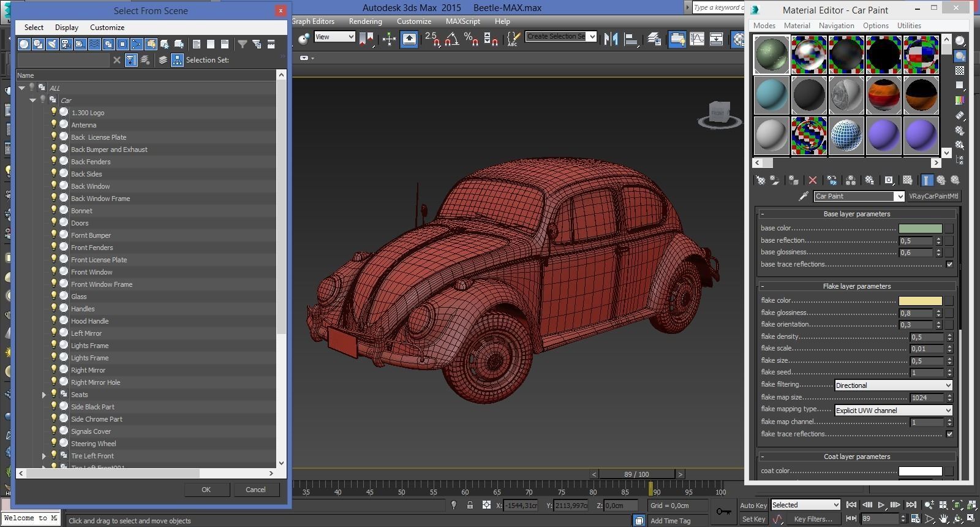
Task: Open the Select menu in dialog
Action: tap(34, 28)
